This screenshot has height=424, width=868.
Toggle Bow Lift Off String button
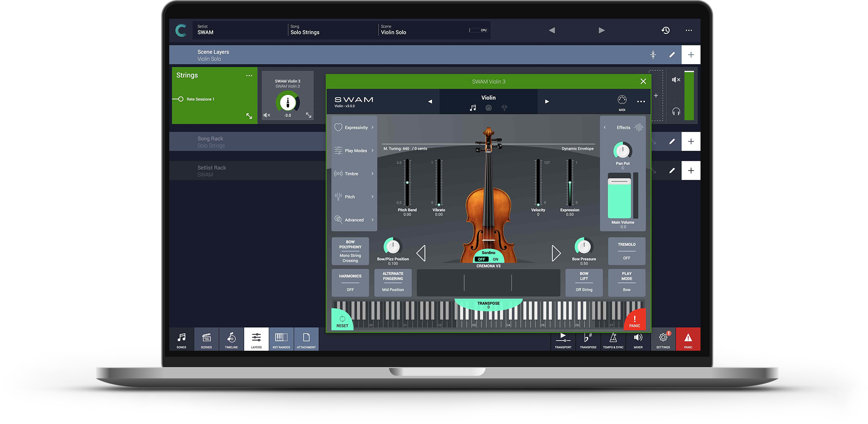pyautogui.click(x=584, y=283)
